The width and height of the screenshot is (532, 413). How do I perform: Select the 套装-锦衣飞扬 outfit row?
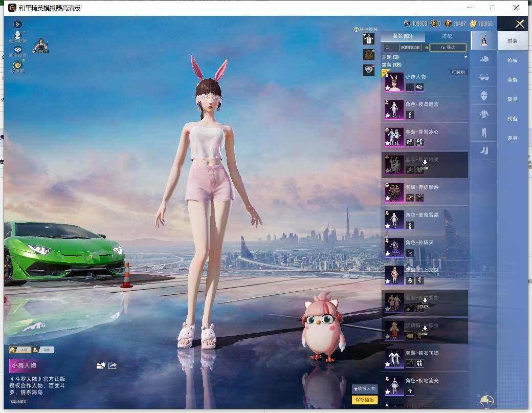[425, 358]
